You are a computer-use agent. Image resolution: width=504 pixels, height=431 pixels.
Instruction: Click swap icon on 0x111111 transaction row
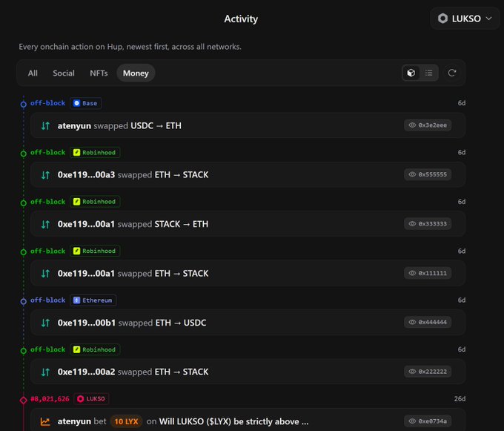point(45,274)
